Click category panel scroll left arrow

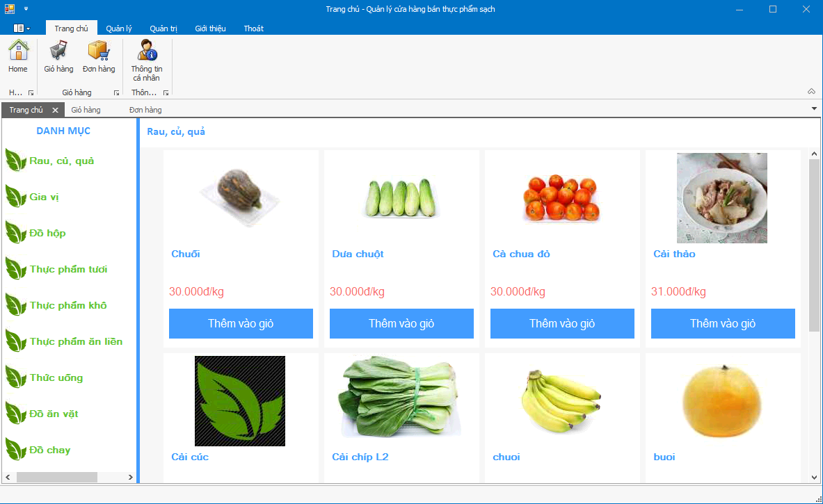tap(8, 478)
